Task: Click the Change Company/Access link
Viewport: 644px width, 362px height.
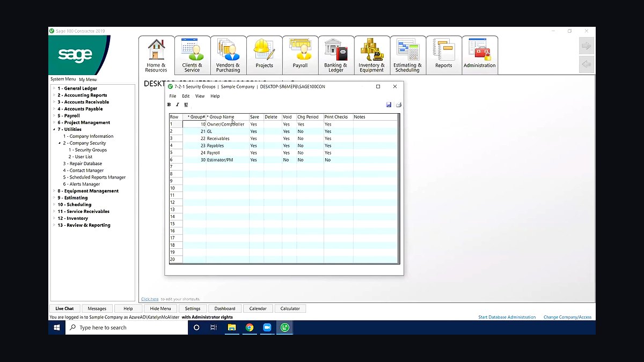Action: 567,317
